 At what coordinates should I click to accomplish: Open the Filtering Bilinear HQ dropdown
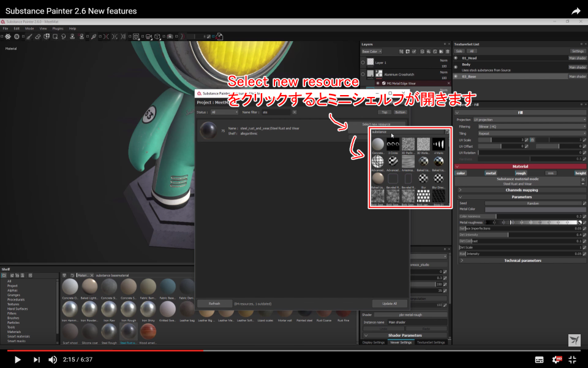(532, 126)
